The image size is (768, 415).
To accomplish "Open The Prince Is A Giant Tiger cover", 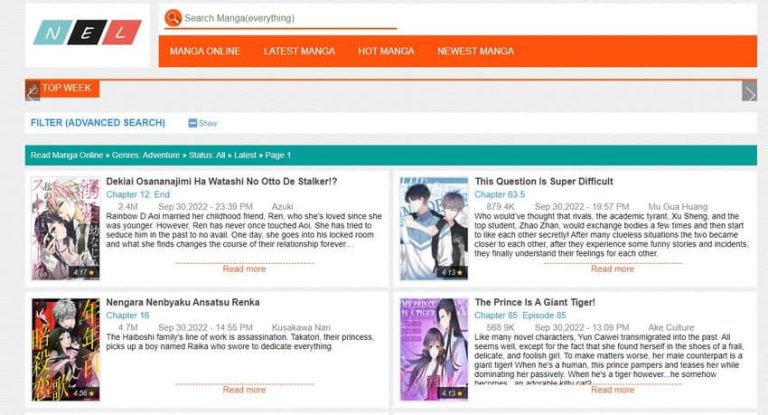I will [434, 349].
